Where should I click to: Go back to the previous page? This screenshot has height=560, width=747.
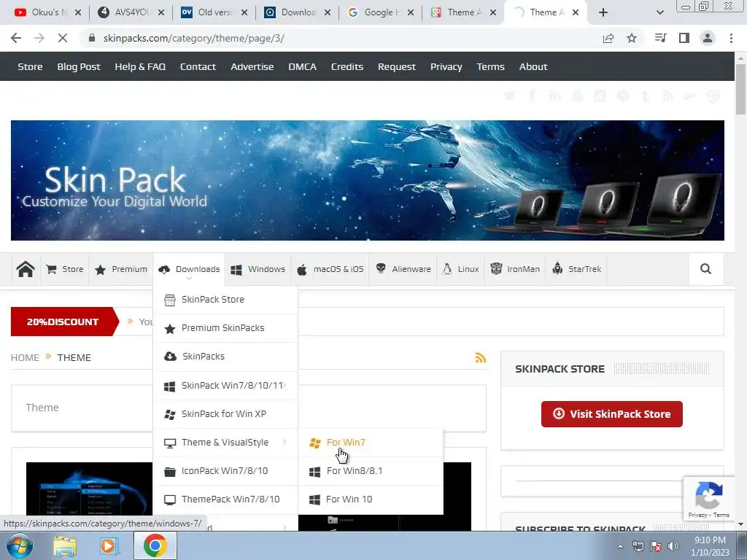16,38
